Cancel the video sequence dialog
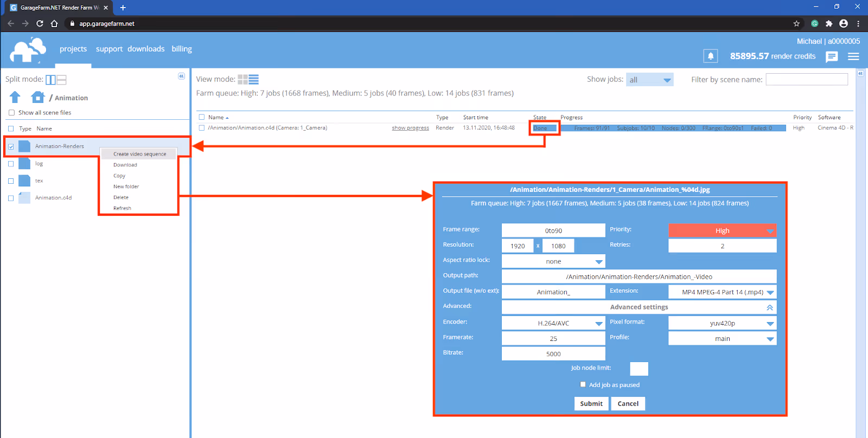Image resolution: width=868 pixels, height=438 pixels. pyautogui.click(x=628, y=403)
